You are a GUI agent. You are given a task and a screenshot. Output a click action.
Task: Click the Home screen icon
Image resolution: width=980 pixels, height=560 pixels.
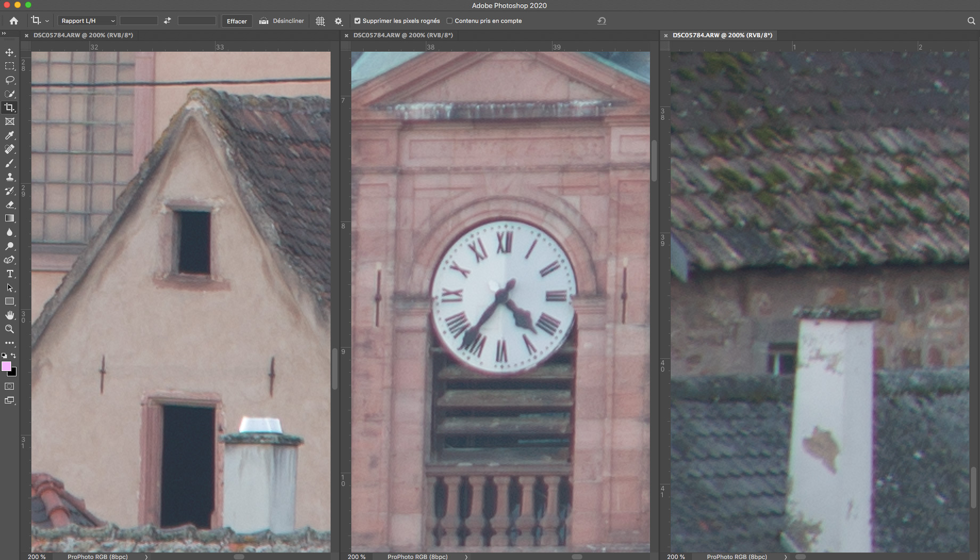[14, 21]
